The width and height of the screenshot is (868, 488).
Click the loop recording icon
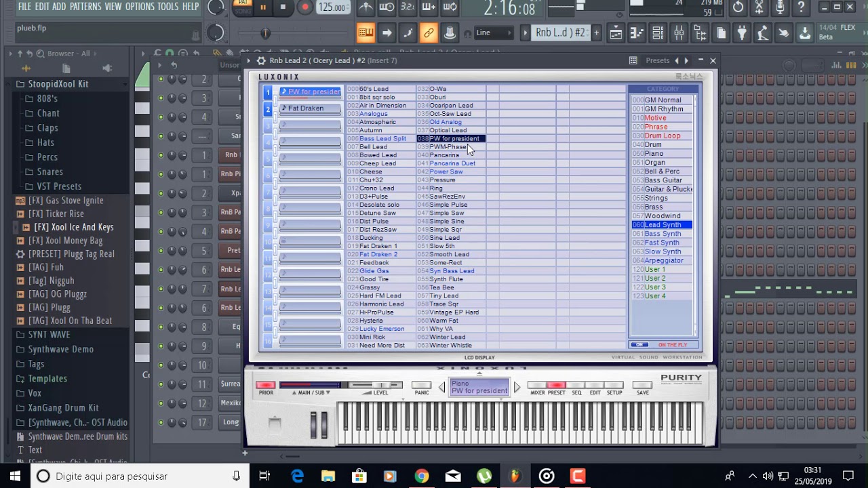click(x=450, y=7)
